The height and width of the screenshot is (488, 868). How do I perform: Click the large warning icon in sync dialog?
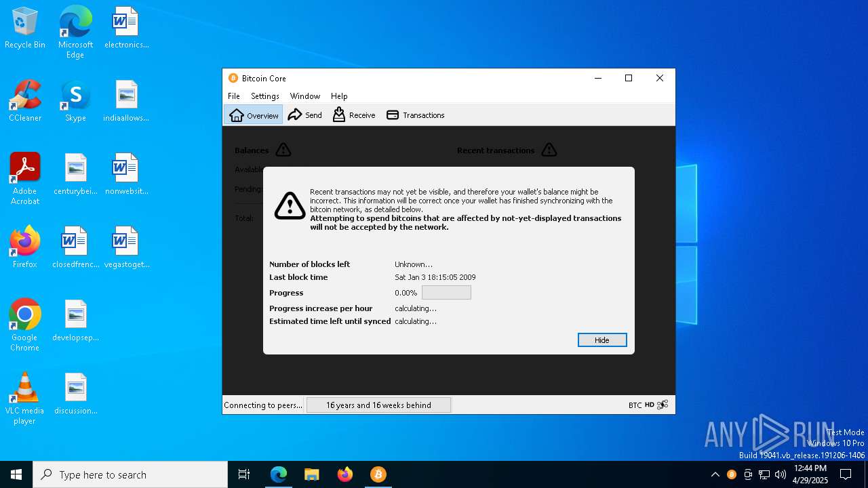tap(290, 205)
